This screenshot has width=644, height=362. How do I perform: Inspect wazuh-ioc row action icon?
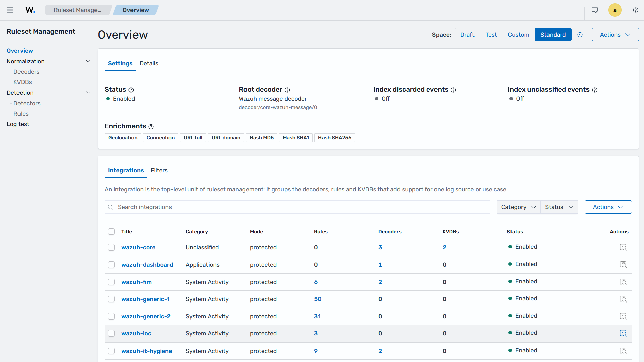pos(623,333)
